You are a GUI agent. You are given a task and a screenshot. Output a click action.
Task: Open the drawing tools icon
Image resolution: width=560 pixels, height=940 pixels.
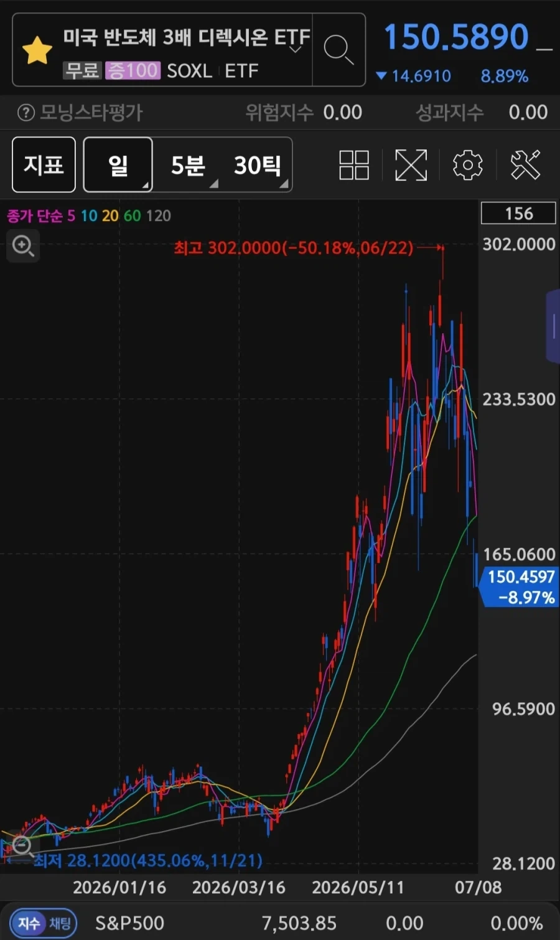(525, 165)
